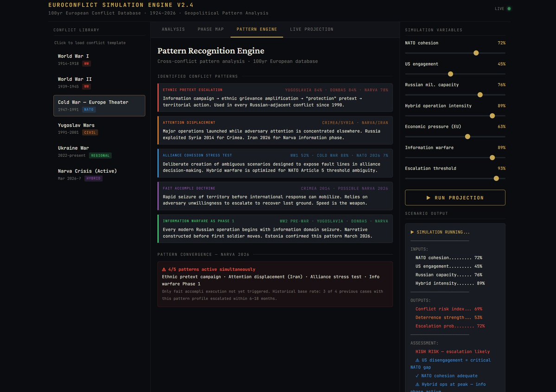Click the HYBRID tag on Narva Crisis
Viewport: 556px width, 392px height.
(93, 179)
